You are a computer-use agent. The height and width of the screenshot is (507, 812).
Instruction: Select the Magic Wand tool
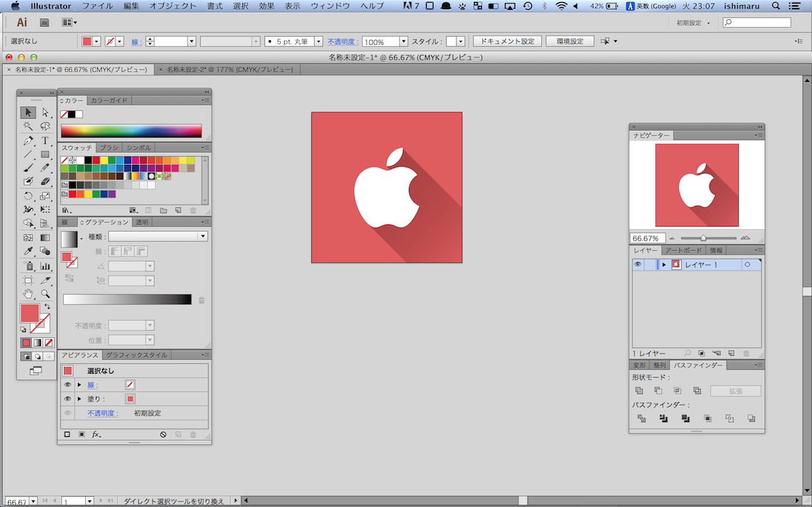[28, 126]
